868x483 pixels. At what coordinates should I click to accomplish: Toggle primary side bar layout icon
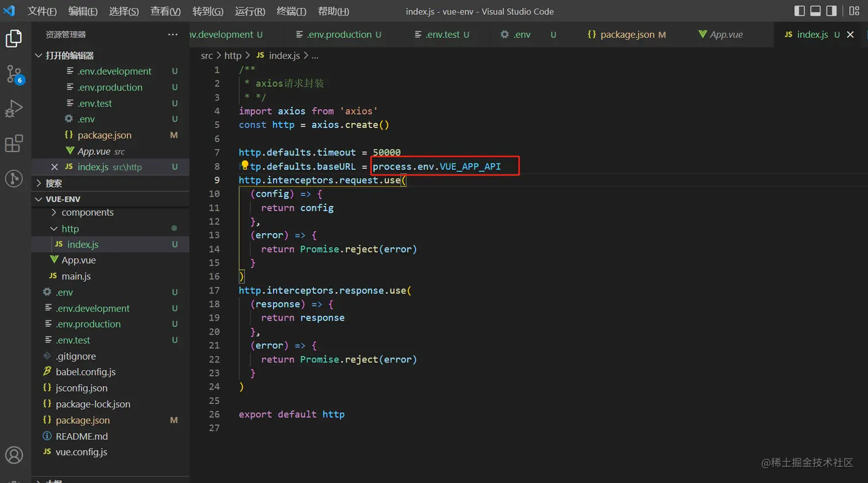click(800, 11)
